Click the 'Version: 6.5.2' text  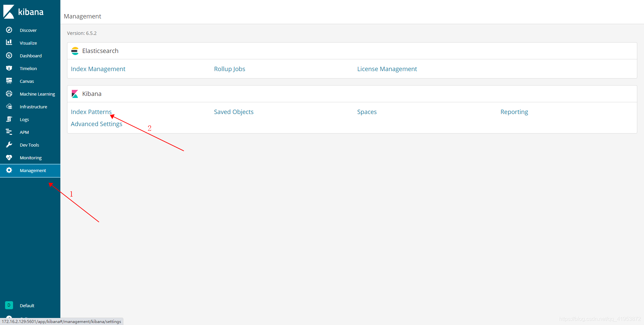pos(82,33)
